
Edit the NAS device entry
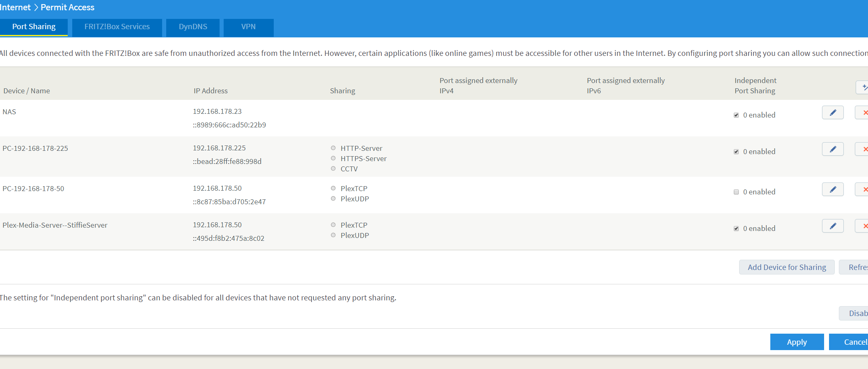pyautogui.click(x=833, y=113)
